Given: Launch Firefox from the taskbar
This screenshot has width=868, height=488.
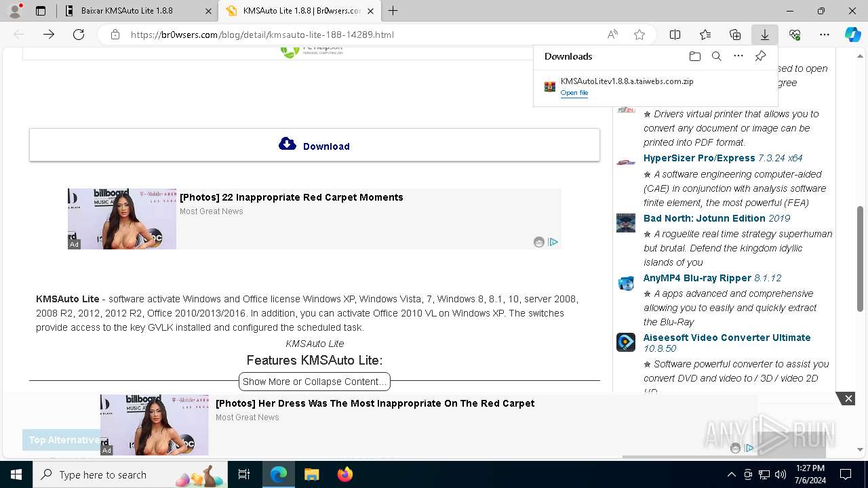Looking at the screenshot, I should 344,474.
